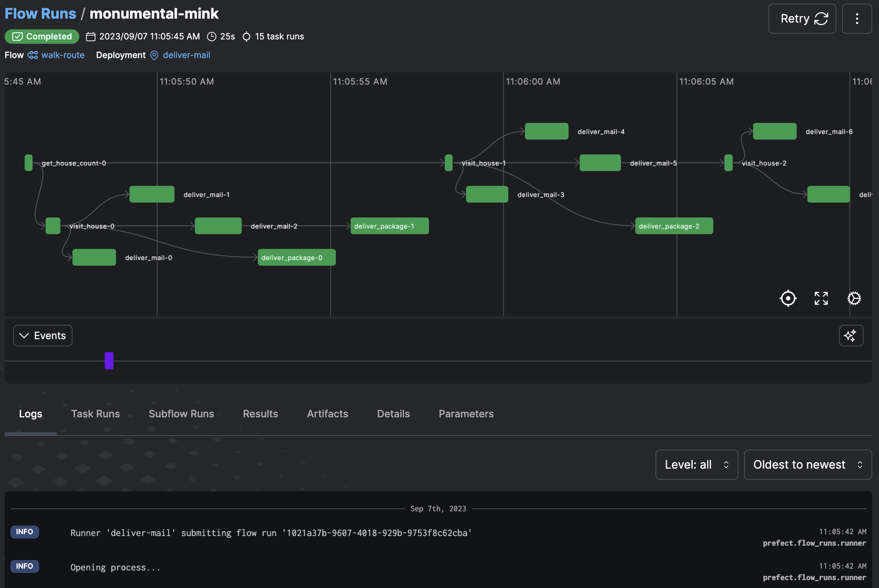Click the 11:06:05 AM timeline label
The height and width of the screenshot is (588, 879).
pyautogui.click(x=706, y=81)
